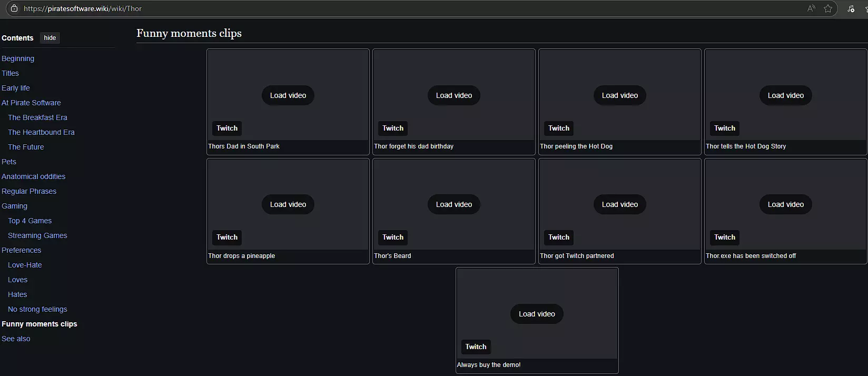The width and height of the screenshot is (868, 376).
Task: Load video for Thor drops a pineapple
Action: point(288,204)
